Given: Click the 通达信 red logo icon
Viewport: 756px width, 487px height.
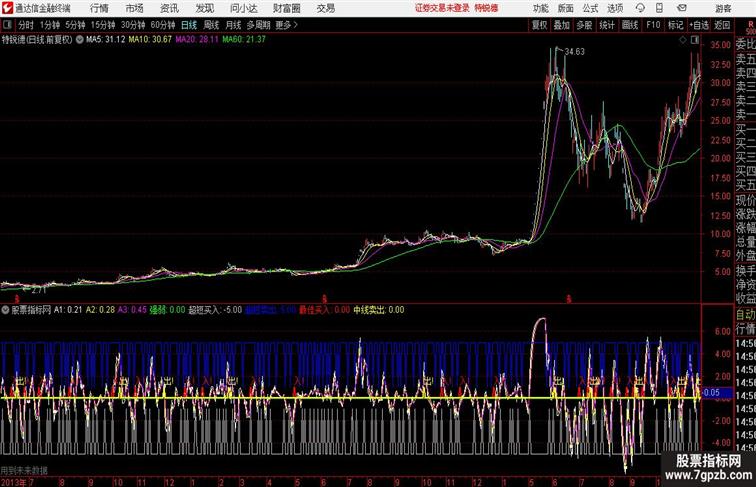Looking at the screenshot, I should [x=7, y=8].
